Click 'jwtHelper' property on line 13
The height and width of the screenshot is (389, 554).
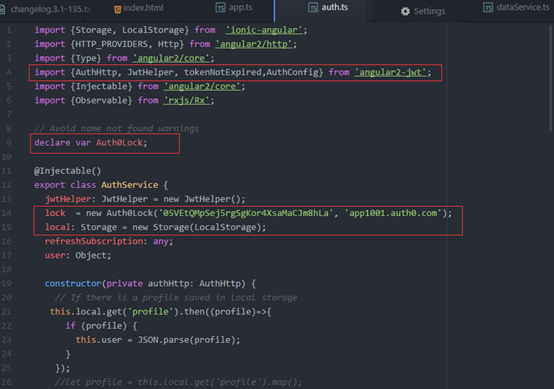click(68, 199)
